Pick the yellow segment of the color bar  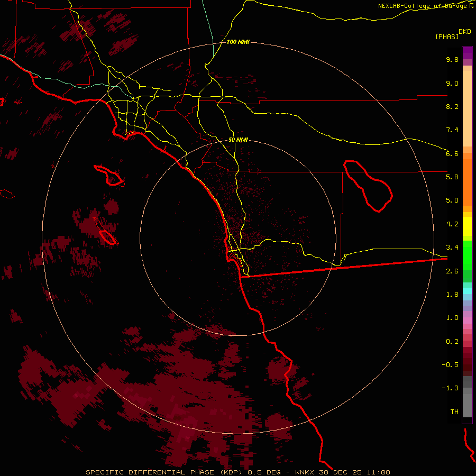click(x=467, y=226)
